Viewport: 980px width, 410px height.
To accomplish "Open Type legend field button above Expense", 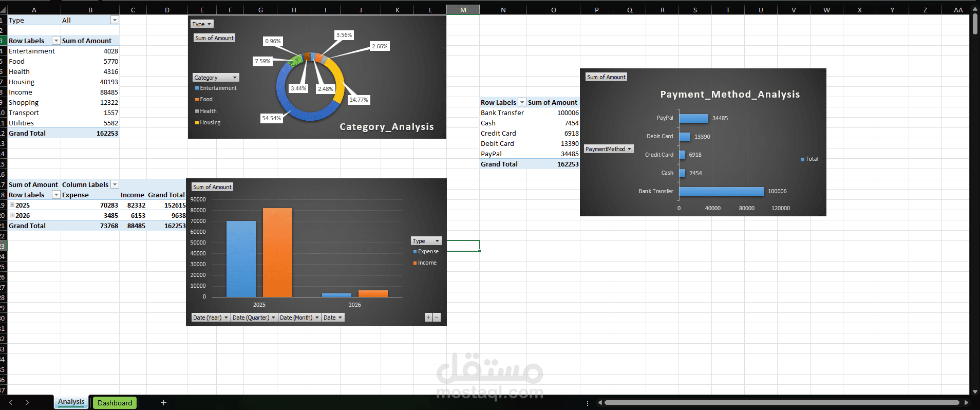I will click(426, 241).
